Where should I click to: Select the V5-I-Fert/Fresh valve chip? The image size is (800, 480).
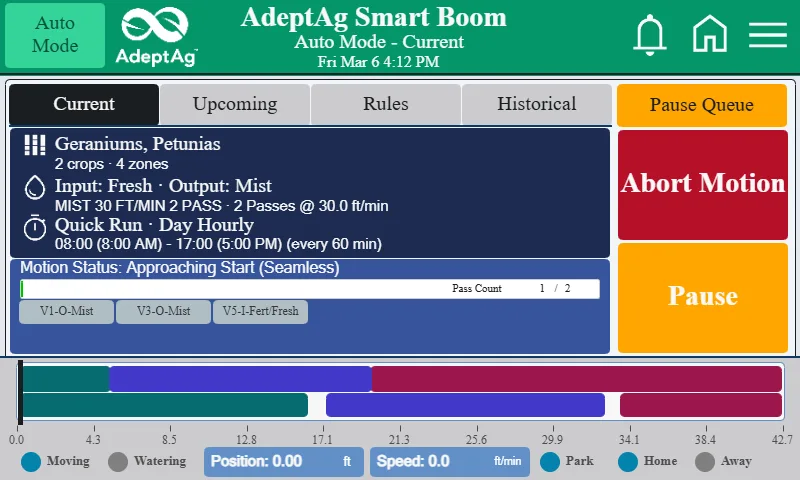(x=260, y=312)
